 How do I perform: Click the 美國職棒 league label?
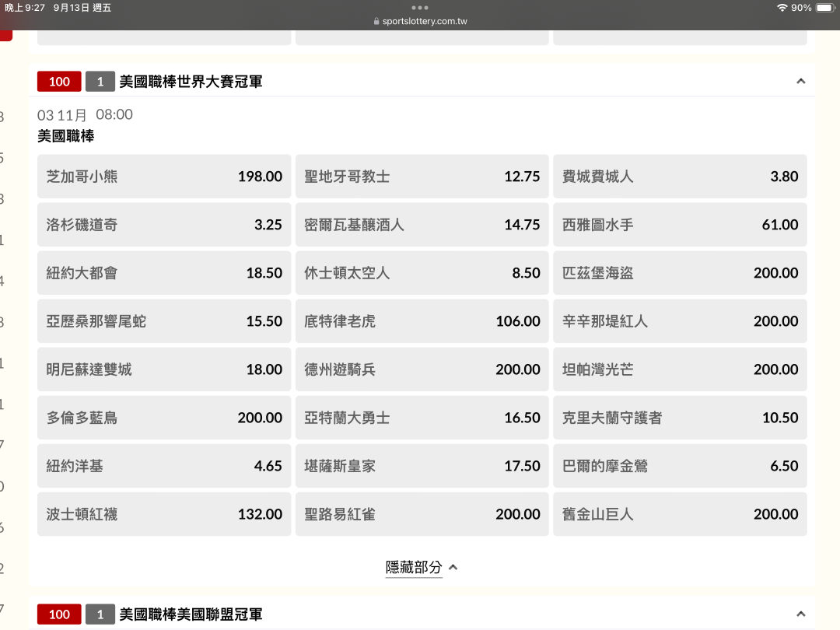coord(66,136)
